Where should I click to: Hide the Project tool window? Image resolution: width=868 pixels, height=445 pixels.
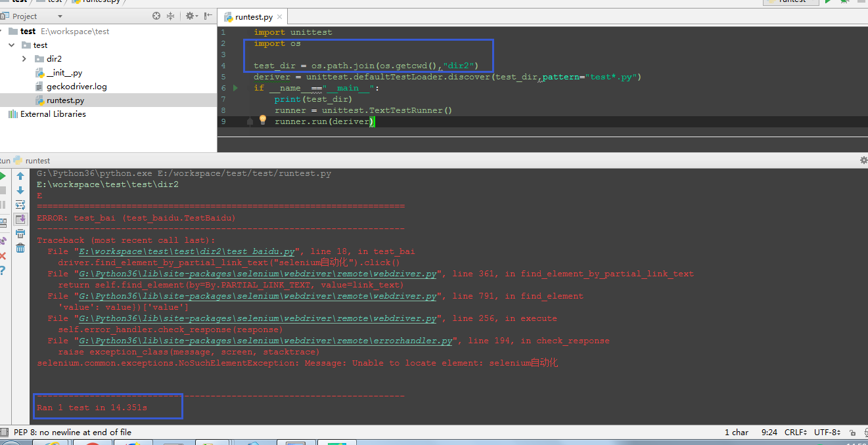(x=208, y=16)
